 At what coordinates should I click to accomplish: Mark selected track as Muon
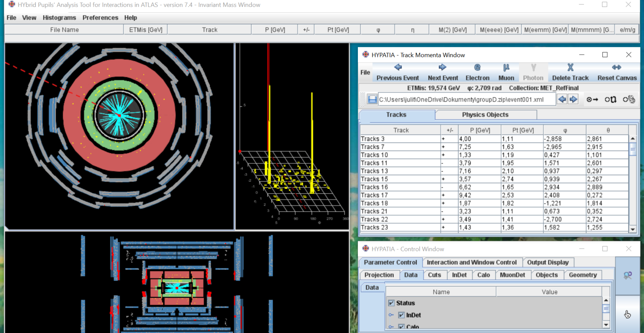point(506,72)
